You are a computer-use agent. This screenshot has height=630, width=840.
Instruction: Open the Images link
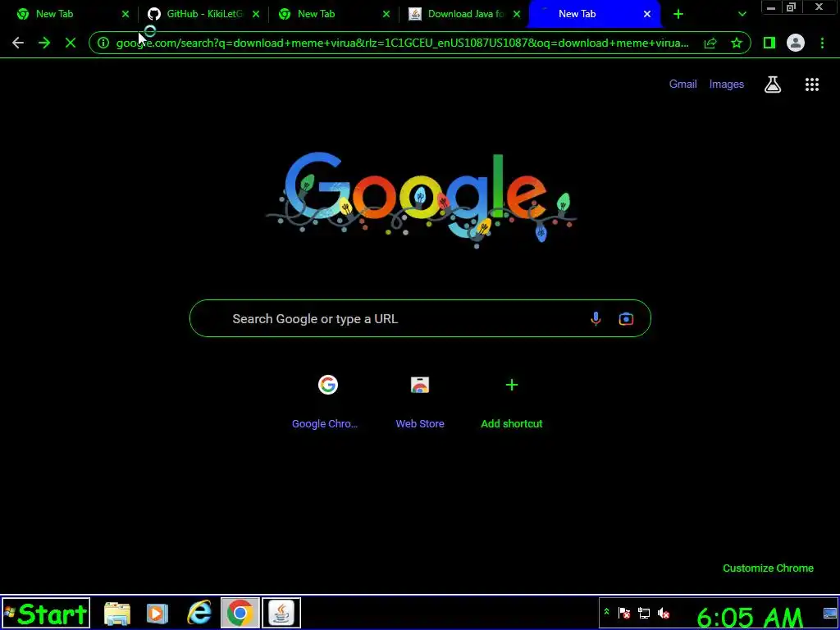[x=727, y=84]
